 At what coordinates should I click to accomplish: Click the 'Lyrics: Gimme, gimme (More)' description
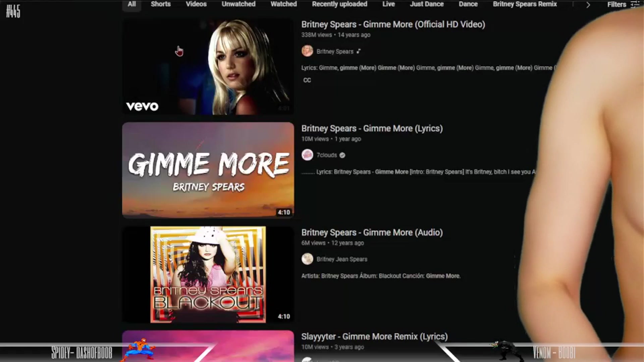pyautogui.click(x=428, y=68)
